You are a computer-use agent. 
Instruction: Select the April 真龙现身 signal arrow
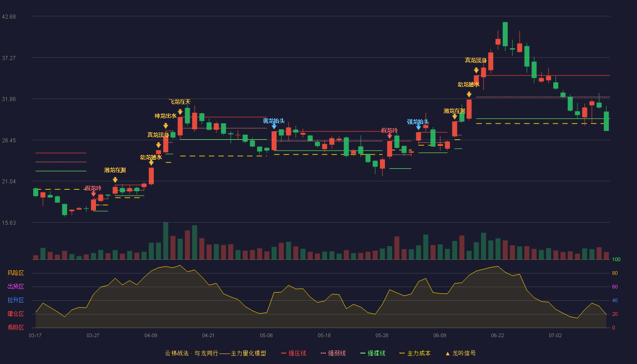coord(158,145)
